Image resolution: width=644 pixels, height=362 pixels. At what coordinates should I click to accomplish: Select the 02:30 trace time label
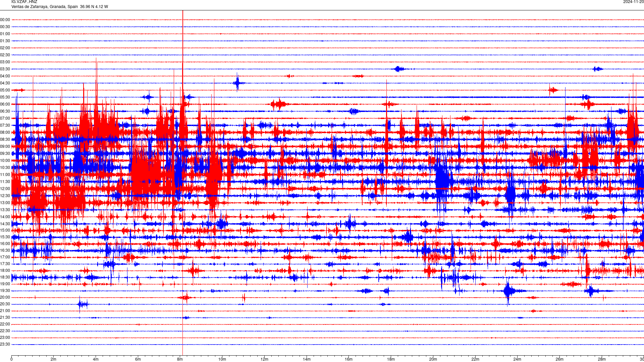coord(5,55)
